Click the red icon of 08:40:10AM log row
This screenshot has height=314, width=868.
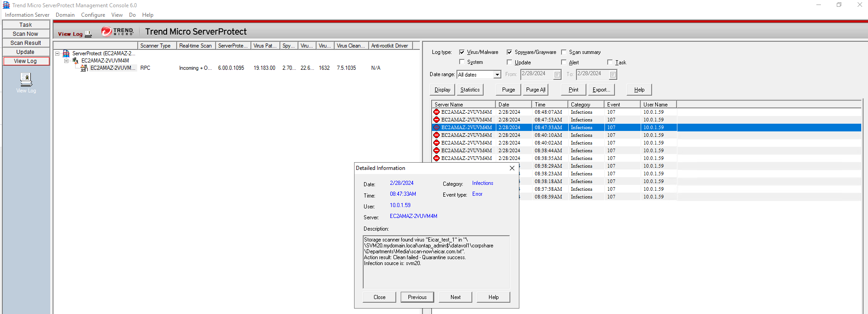click(x=436, y=135)
